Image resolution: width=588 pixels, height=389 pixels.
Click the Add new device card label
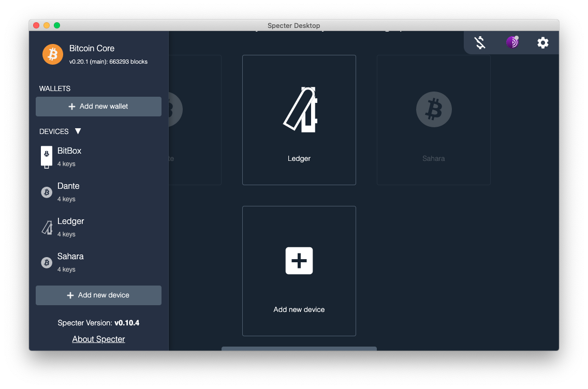pyautogui.click(x=299, y=309)
